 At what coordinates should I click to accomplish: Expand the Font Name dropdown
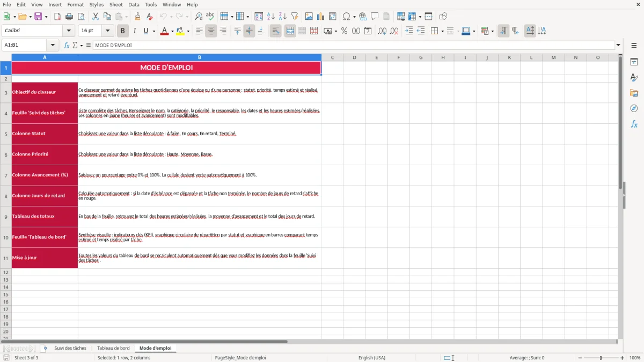pos(69,31)
